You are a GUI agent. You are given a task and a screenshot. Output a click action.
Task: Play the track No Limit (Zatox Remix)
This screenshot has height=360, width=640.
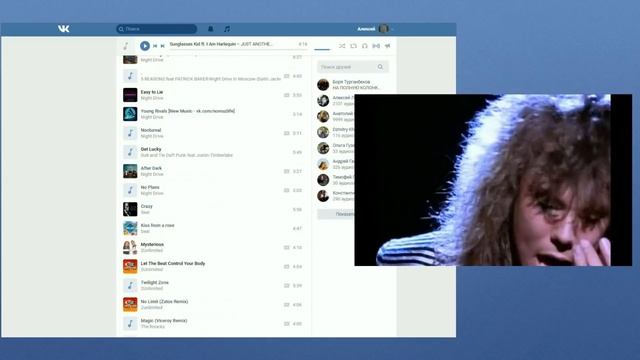(x=164, y=302)
